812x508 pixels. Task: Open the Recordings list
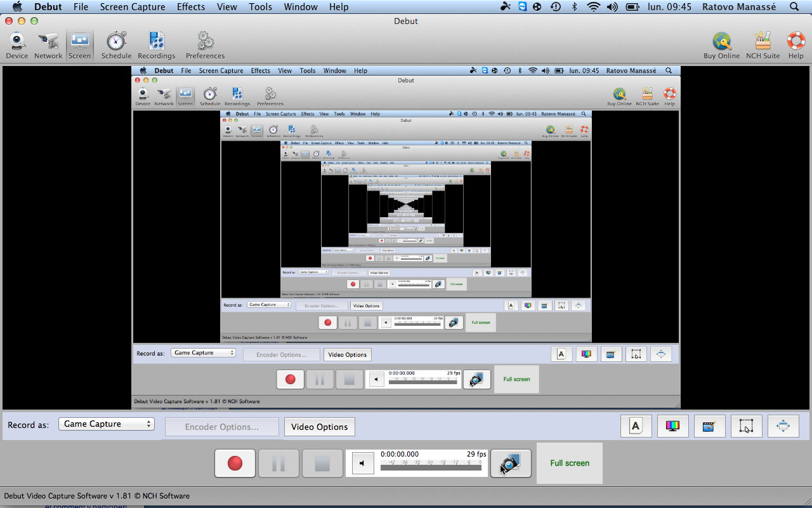pos(157,45)
